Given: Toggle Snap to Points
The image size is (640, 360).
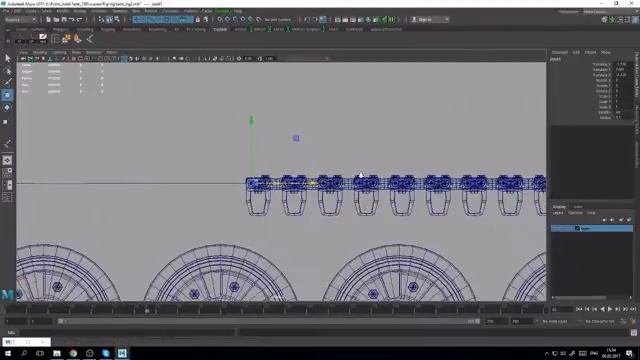Looking at the screenshot, I should pos(236,20).
